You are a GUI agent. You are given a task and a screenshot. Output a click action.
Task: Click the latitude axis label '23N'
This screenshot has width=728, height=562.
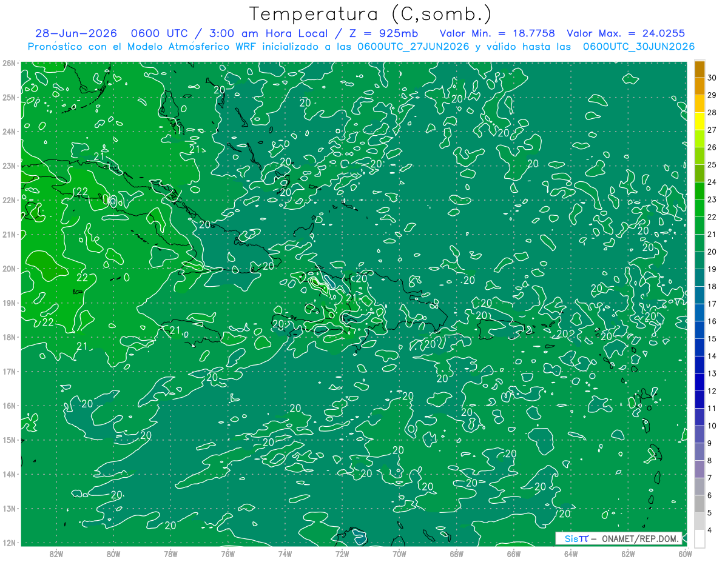9,166
